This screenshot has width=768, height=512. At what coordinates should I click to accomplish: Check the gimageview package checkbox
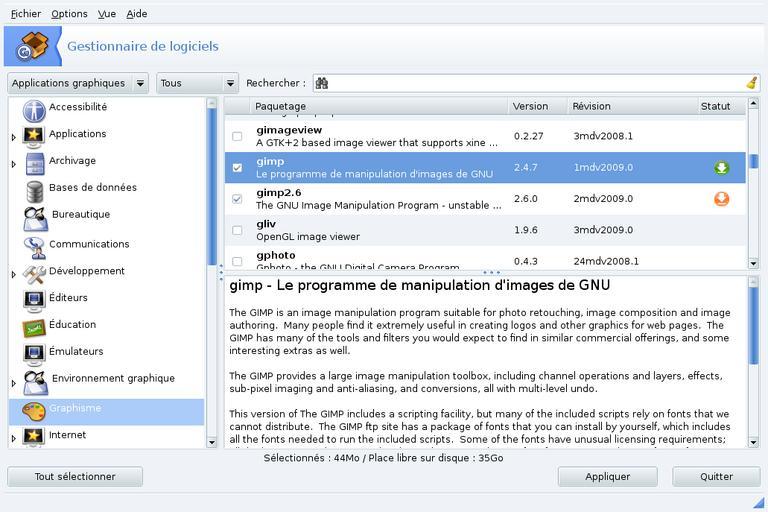point(237,136)
